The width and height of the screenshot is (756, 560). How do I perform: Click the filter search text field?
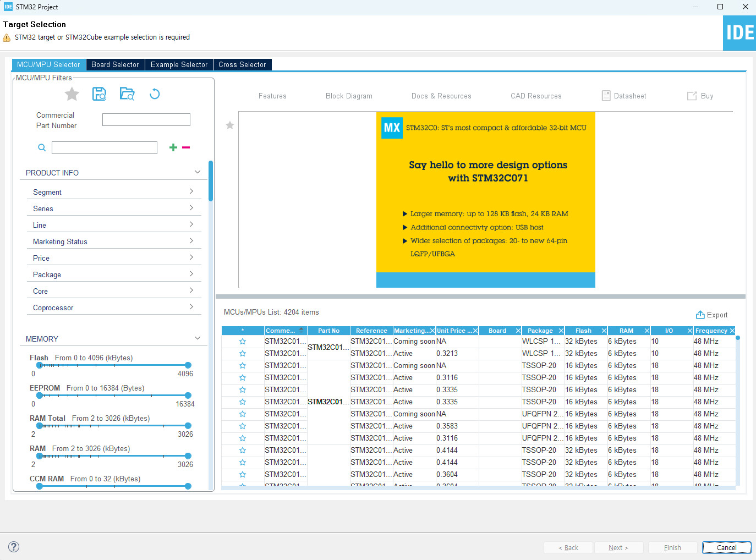(x=105, y=147)
